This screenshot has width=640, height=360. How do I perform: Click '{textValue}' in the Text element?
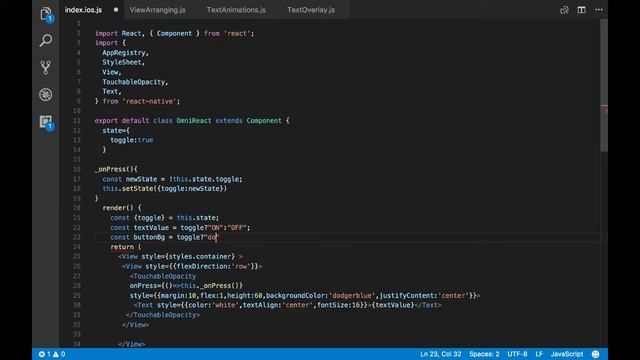pyautogui.click(x=393, y=305)
